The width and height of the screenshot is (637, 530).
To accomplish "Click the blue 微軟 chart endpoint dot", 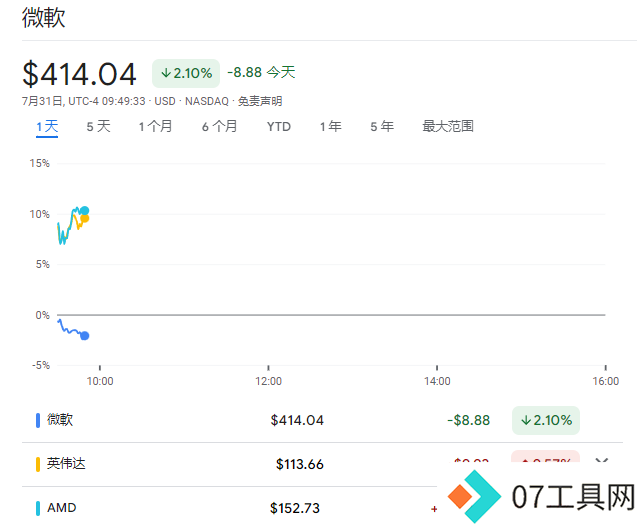I will coord(84,336).
